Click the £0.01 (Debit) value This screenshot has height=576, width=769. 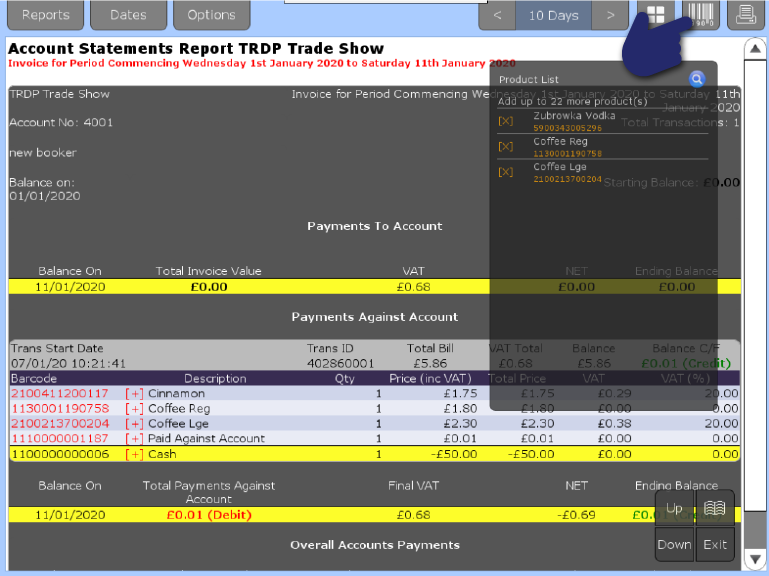click(209, 515)
